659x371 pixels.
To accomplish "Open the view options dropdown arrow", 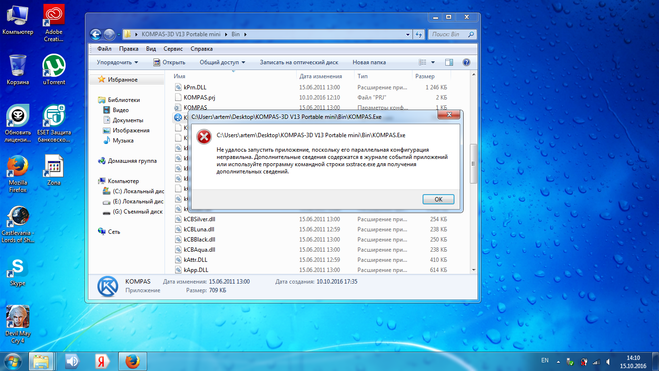I will 433,62.
